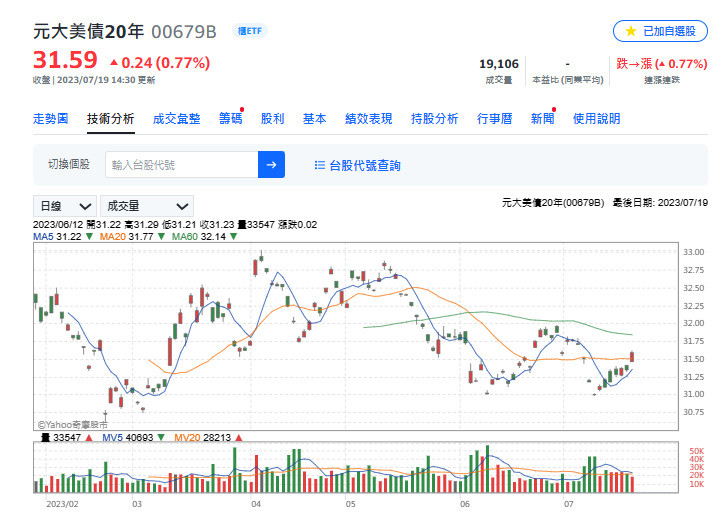
Task: Click the MA5 31.22 legend label
Action: [x=57, y=237]
